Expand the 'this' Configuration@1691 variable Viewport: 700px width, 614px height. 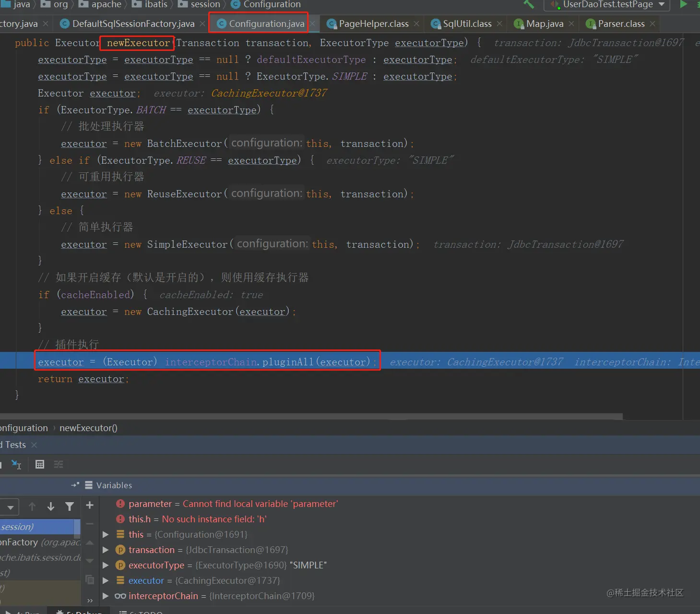pyautogui.click(x=106, y=534)
